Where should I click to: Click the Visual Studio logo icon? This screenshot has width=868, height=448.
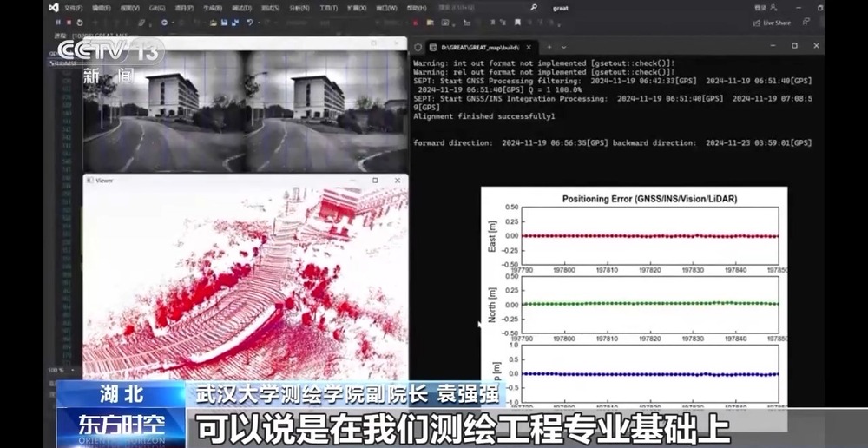[x=53, y=8]
